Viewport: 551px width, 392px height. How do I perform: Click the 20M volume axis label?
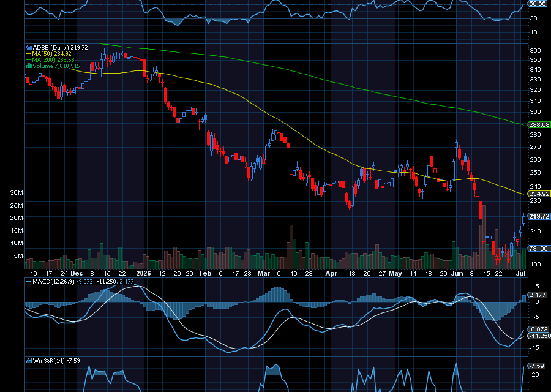[17, 217]
